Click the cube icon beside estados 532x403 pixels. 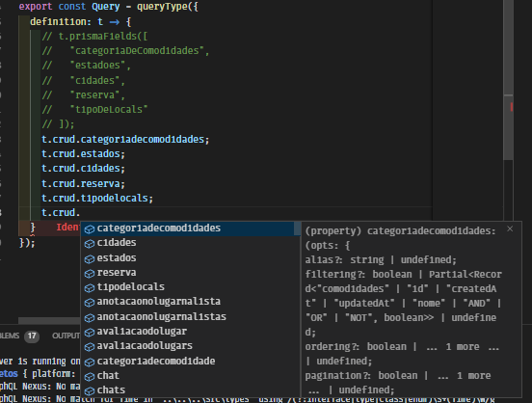(x=90, y=258)
